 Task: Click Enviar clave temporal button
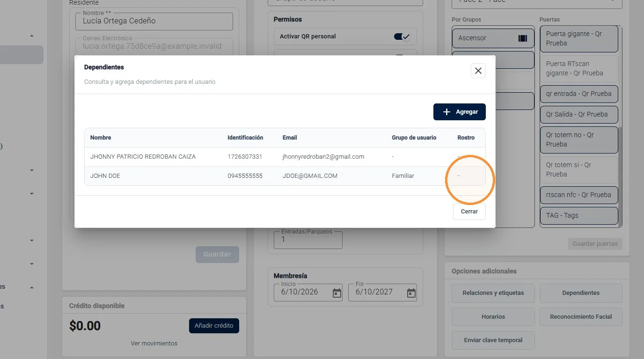point(493,340)
